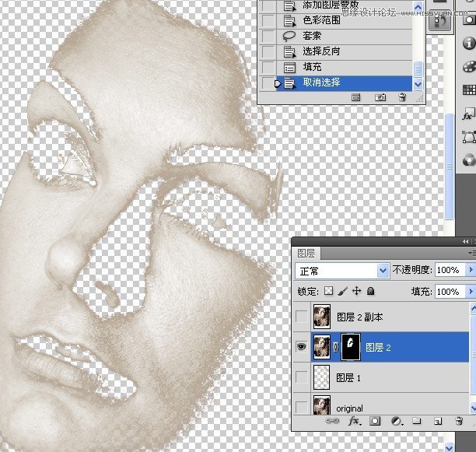
Task: Open the layer style fx menu
Action: pyautogui.click(x=354, y=421)
